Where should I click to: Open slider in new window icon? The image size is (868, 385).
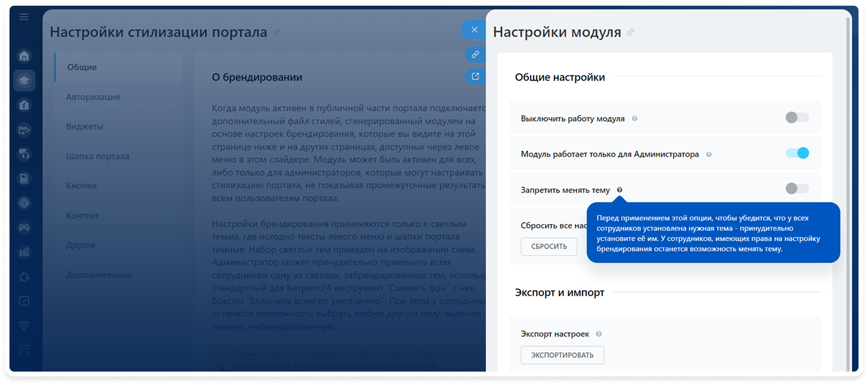(x=475, y=76)
